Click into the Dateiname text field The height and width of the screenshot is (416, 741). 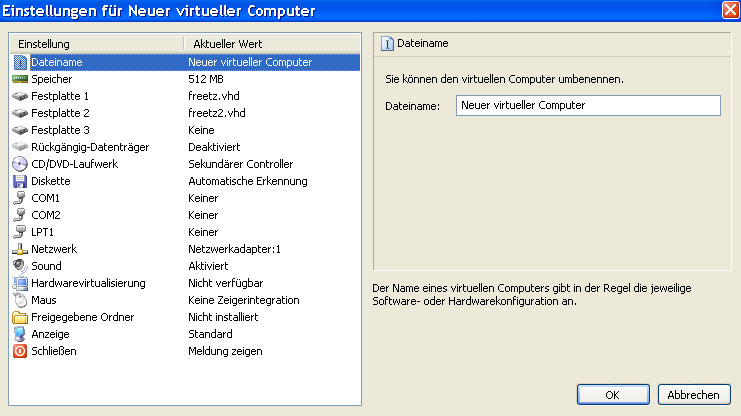click(587, 105)
